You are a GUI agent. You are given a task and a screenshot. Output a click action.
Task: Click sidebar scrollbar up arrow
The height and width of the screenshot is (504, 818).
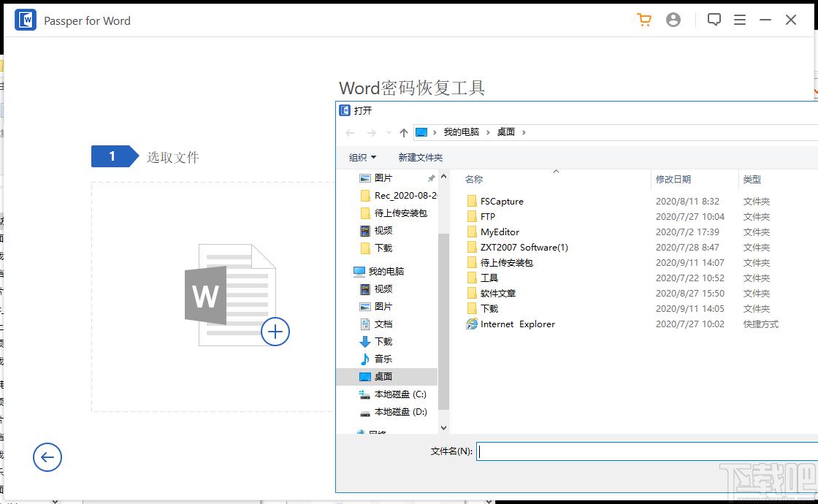[443, 177]
